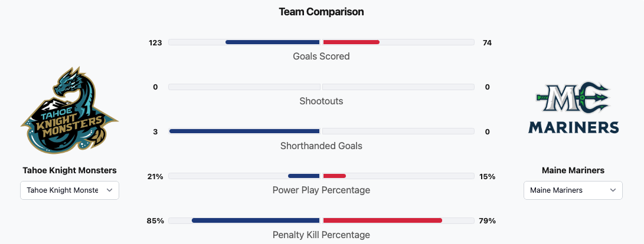The width and height of the screenshot is (644, 244).
Task: Click the Shorthanded Goals label
Action: (321, 146)
